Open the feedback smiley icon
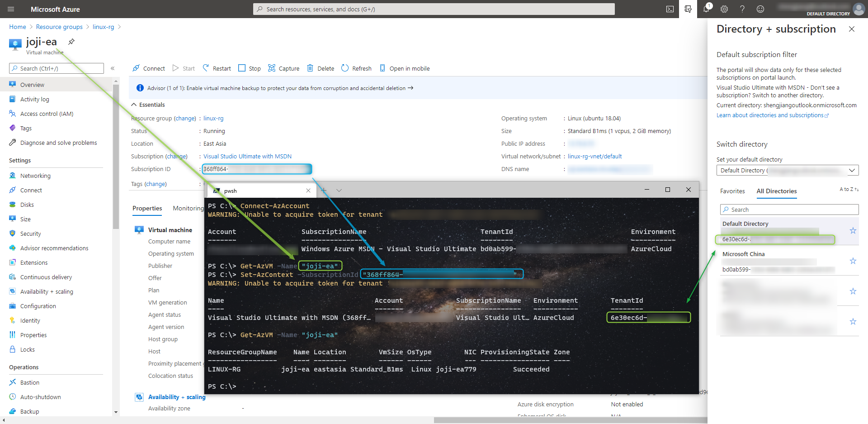 (760, 9)
